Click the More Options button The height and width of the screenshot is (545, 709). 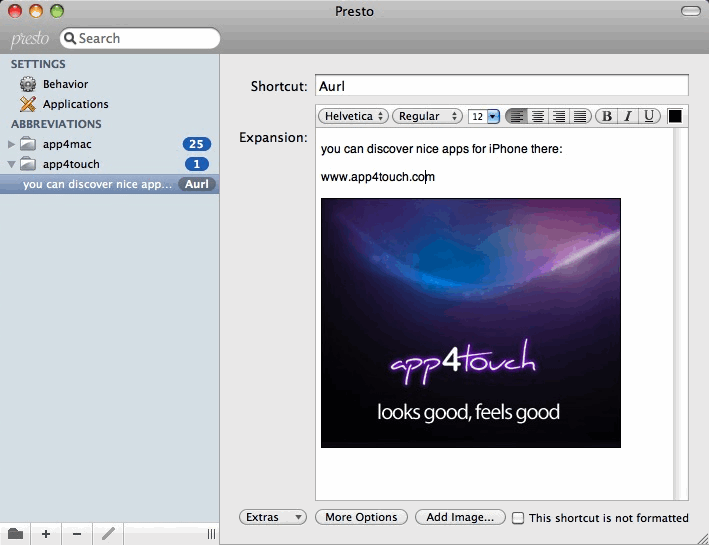tap(361, 517)
